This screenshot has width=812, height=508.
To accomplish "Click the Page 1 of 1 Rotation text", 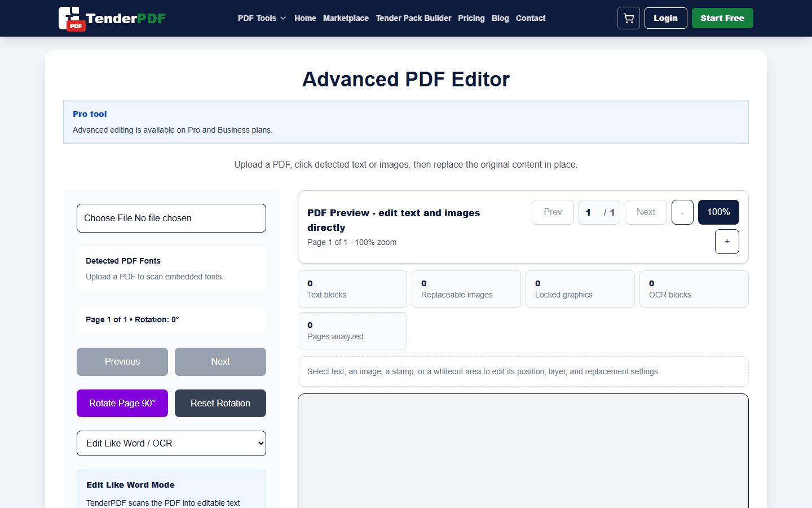I will pos(133,319).
